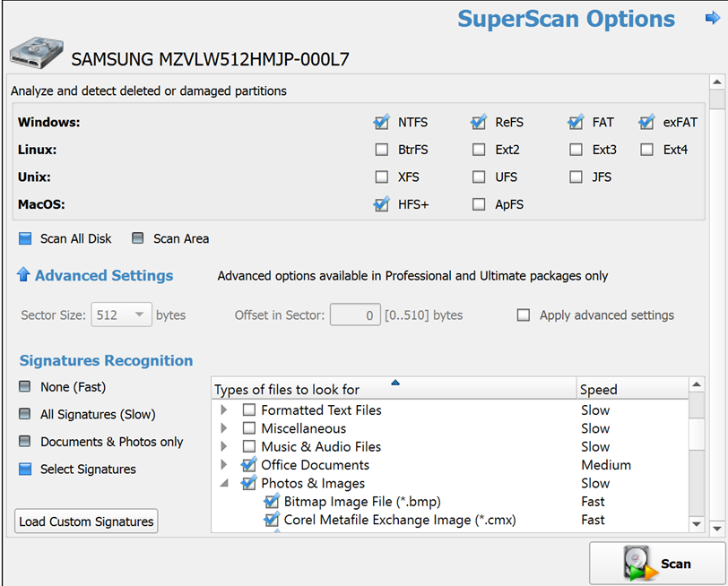Screen dimensions: 728x586
Task: Click Load Custom Signatures button
Action: pos(86,521)
